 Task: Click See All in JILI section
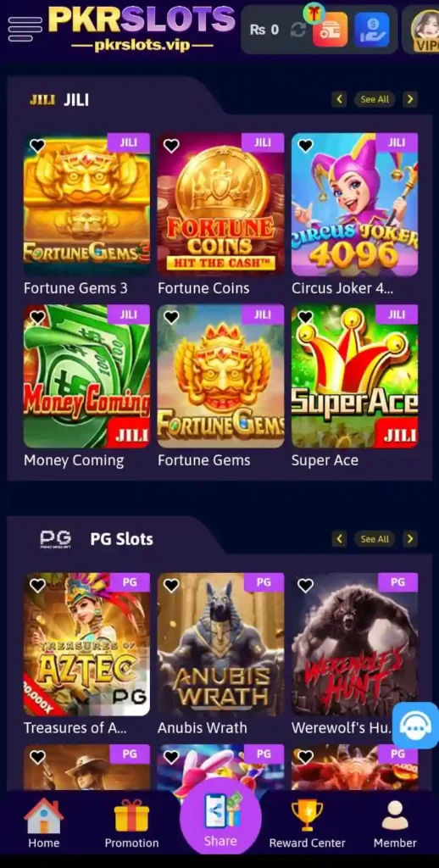coord(375,100)
